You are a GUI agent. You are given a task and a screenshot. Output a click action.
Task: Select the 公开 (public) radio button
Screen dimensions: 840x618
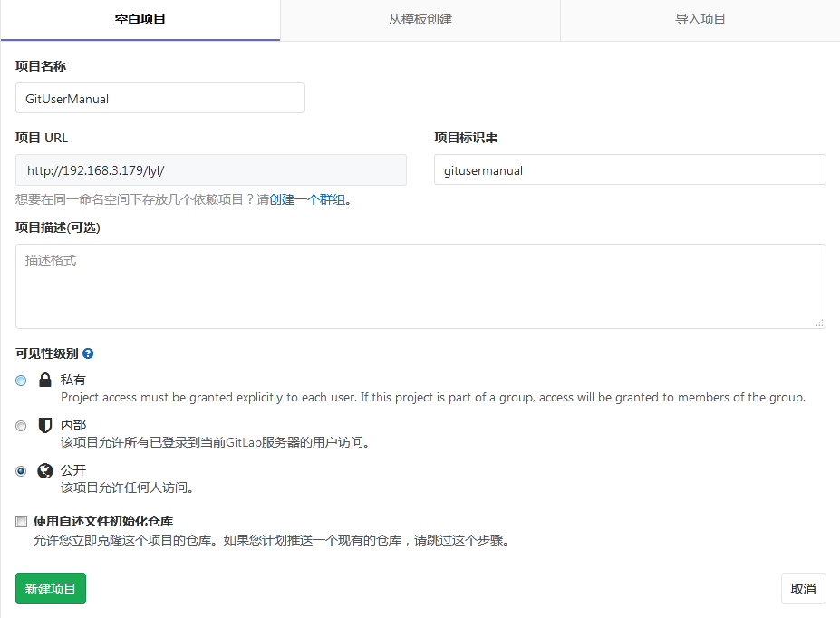[21, 471]
